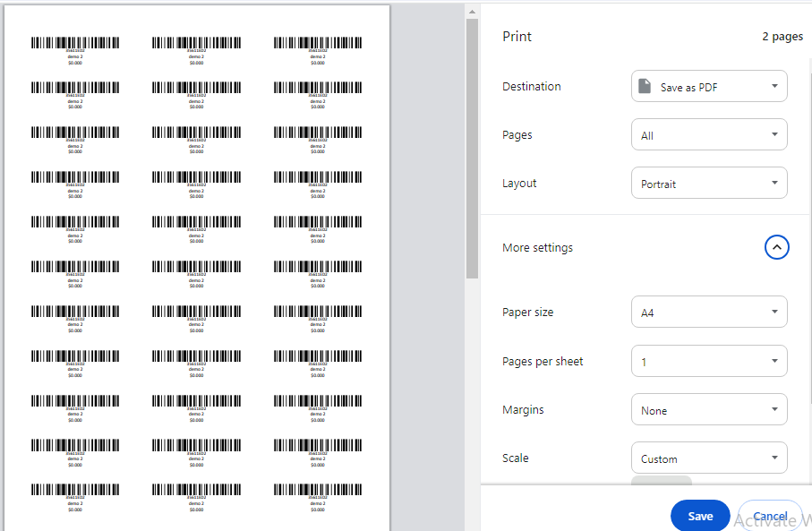Click the PDF file icon in Destination
This screenshot has height=531, width=812.
[x=645, y=87]
